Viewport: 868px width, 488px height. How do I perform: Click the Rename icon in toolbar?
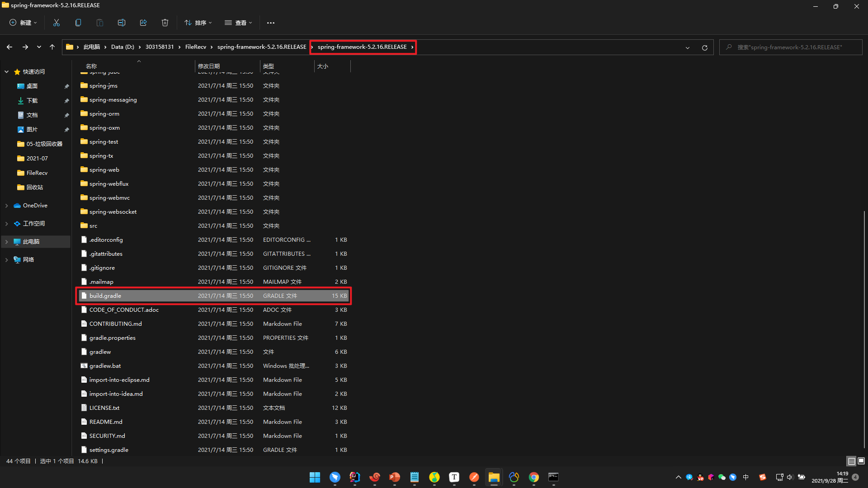[121, 23]
